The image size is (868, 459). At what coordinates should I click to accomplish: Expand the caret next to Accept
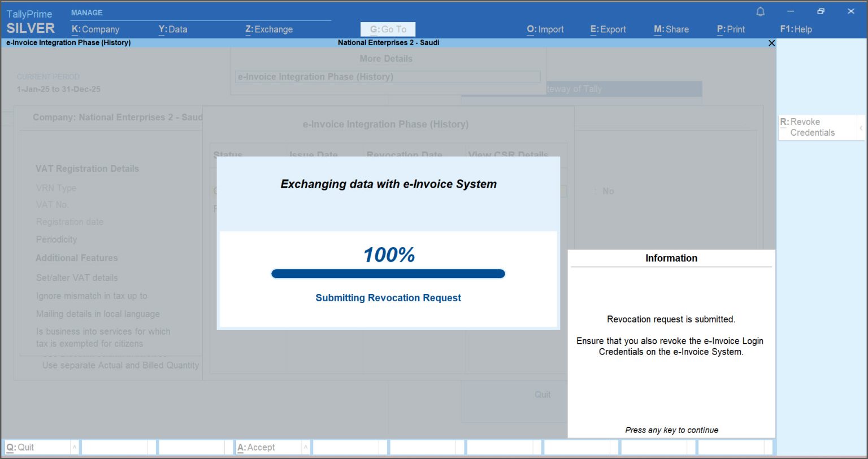[x=305, y=447]
